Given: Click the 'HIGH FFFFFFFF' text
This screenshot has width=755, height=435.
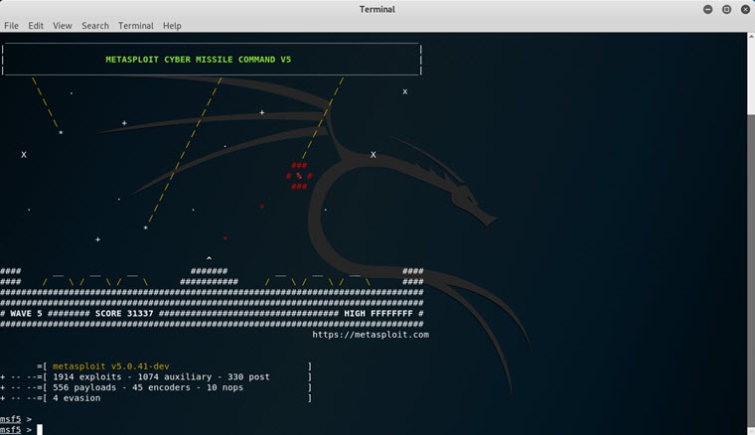Looking at the screenshot, I should 378,313.
